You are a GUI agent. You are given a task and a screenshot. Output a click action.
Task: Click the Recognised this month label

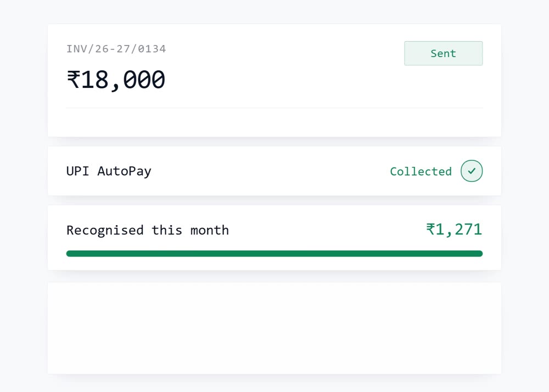[148, 230]
